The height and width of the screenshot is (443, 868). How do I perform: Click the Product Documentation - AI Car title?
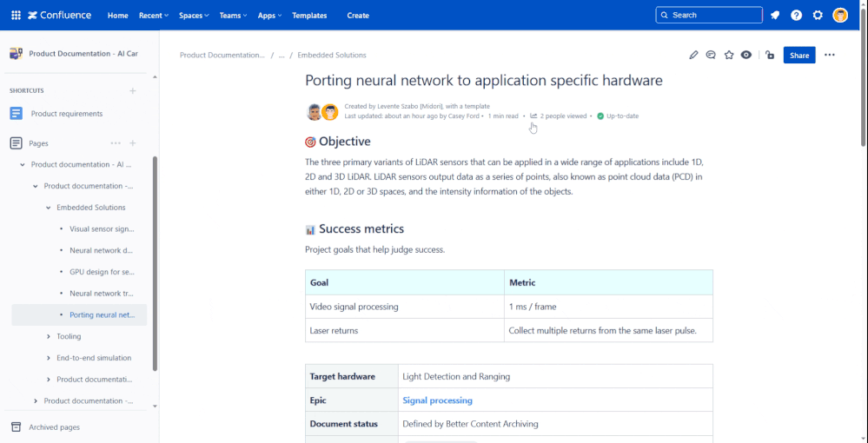(x=83, y=54)
